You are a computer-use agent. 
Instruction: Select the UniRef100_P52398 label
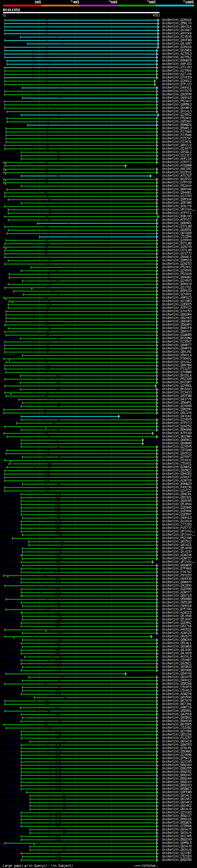point(177,538)
